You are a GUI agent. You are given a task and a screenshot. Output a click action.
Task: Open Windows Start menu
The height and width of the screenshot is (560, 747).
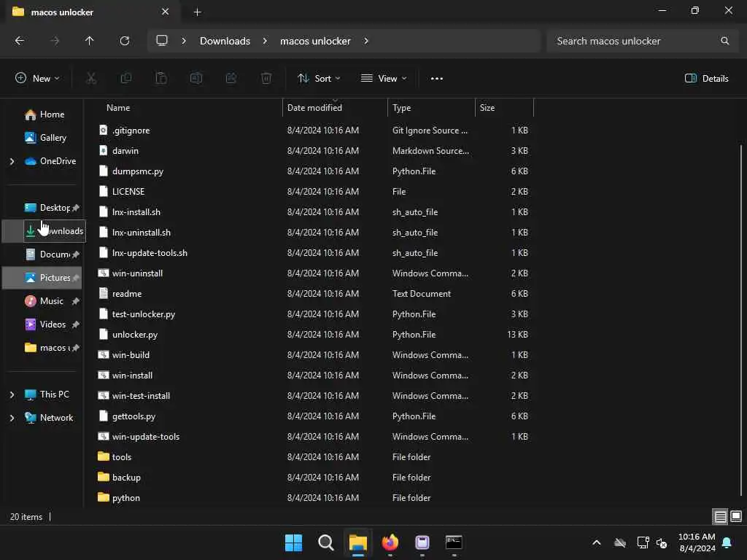293,542
